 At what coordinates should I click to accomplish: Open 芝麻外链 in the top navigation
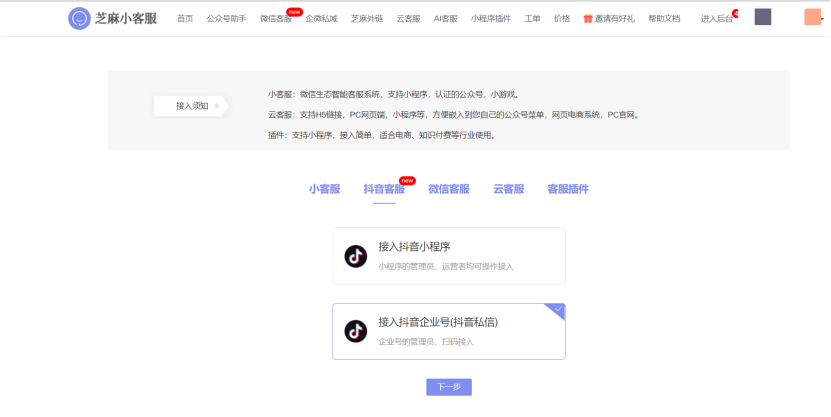367,19
